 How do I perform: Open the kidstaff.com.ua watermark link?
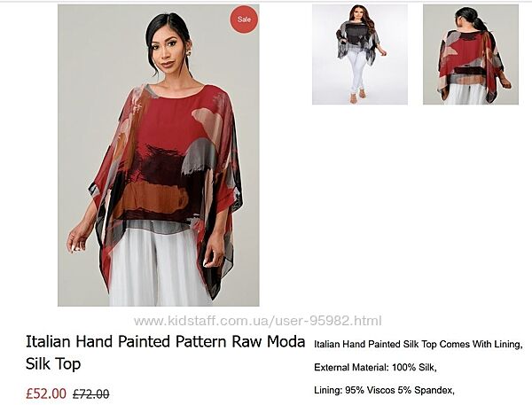pos(258,321)
